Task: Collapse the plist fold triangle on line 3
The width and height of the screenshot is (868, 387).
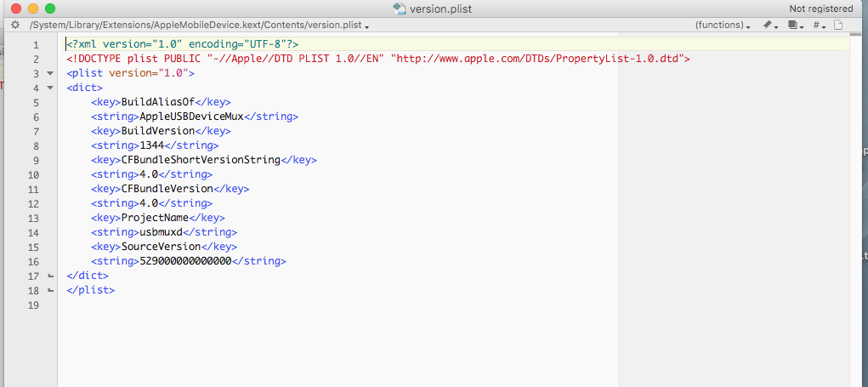Action: (50, 73)
